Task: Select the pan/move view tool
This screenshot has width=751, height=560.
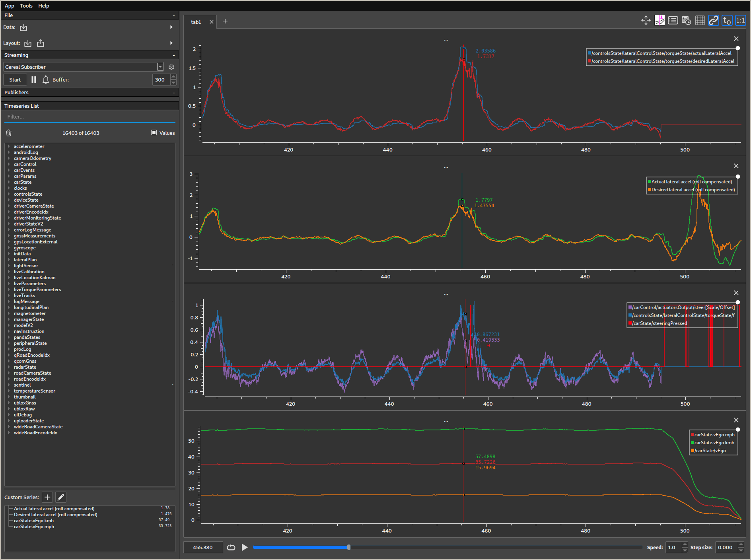Action: pos(646,20)
